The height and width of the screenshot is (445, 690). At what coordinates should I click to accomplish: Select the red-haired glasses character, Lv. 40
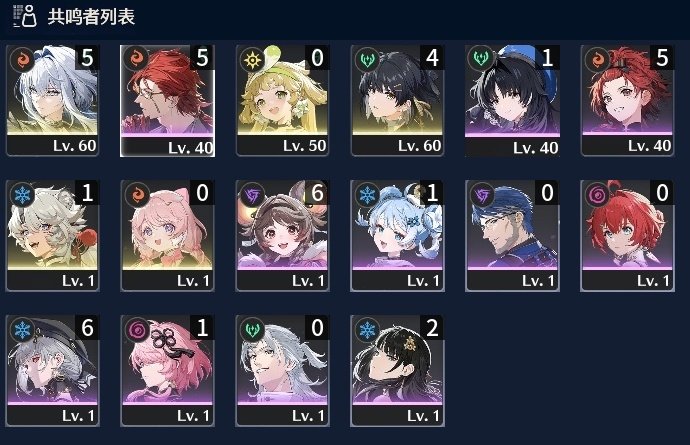pos(168,100)
